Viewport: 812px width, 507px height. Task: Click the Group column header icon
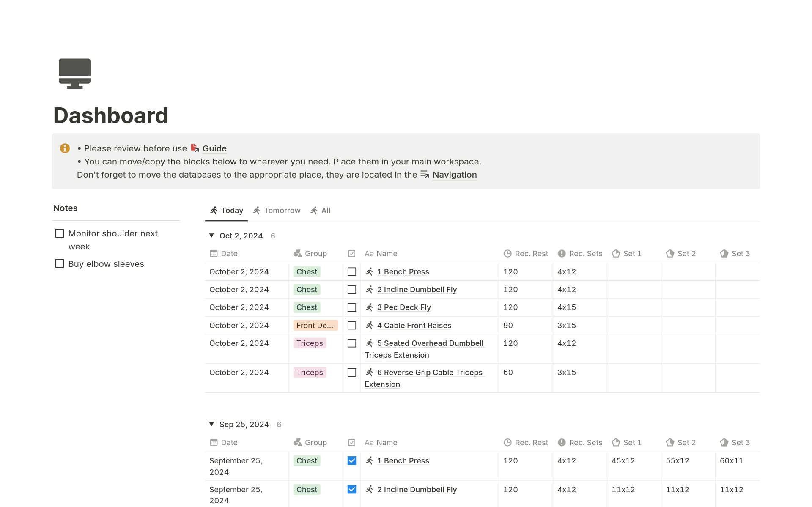tap(298, 253)
